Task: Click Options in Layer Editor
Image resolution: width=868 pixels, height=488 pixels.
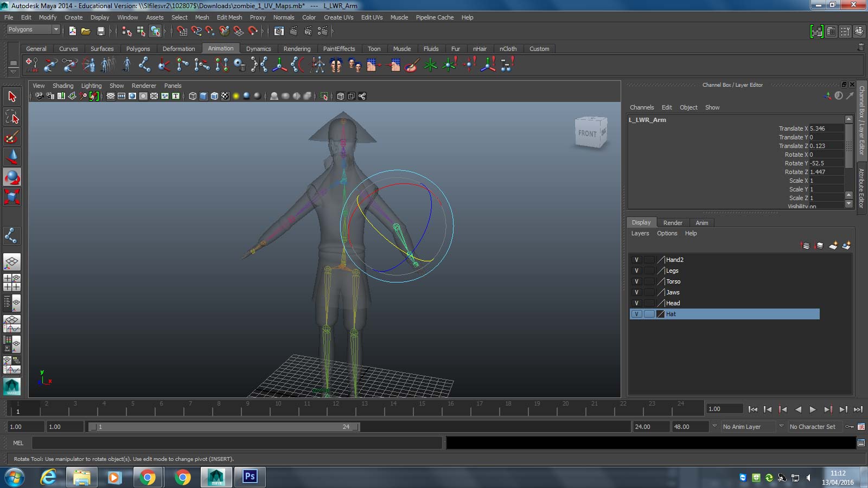Action: (667, 233)
